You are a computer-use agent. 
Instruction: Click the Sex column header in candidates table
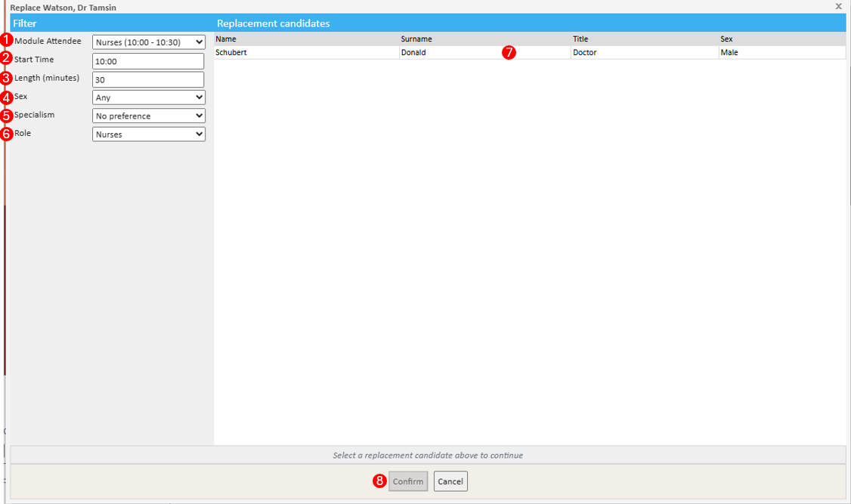726,39
